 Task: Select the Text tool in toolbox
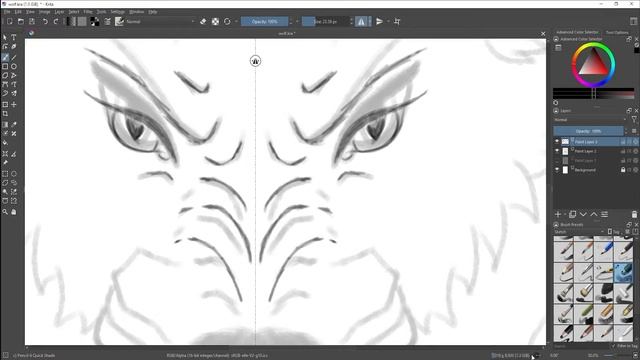pyautogui.click(x=14, y=37)
